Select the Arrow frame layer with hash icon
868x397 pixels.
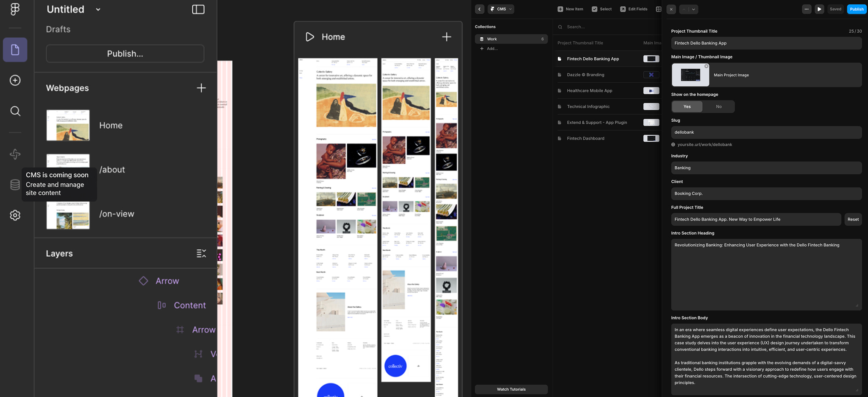pos(196,330)
